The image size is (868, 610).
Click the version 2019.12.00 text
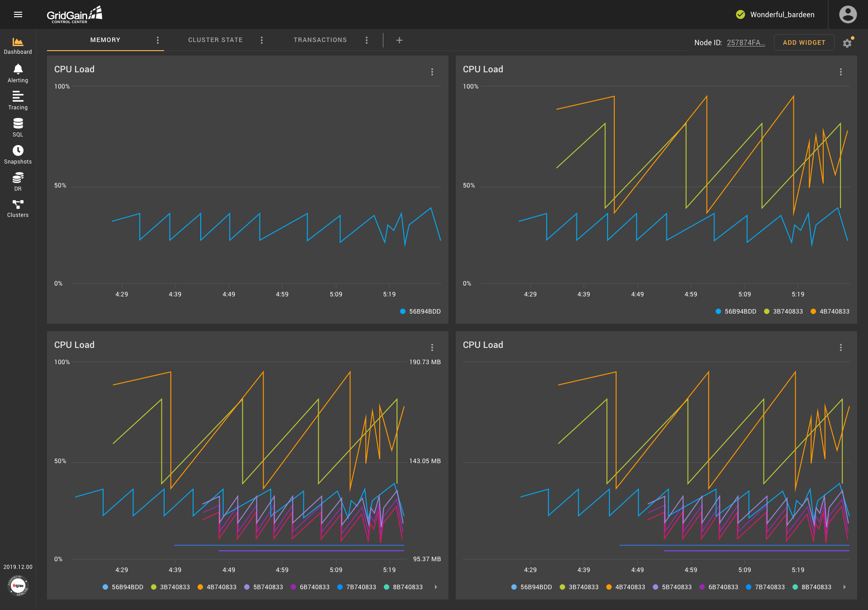(18, 567)
